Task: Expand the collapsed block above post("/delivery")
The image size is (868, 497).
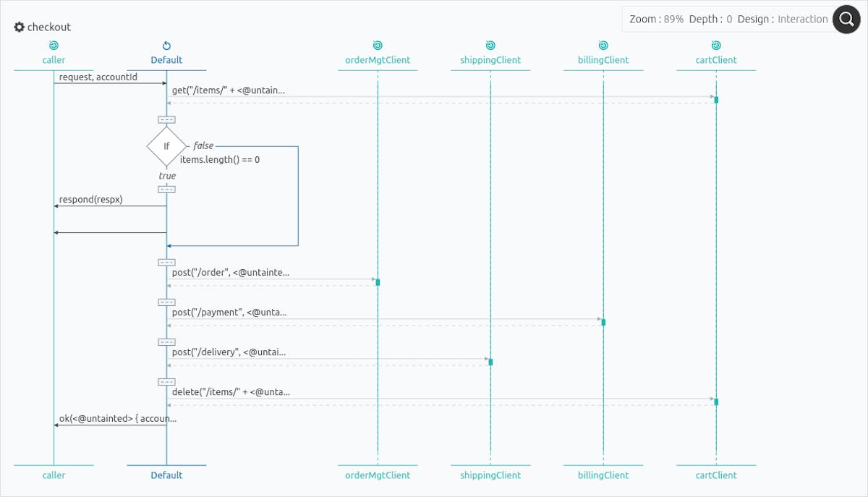Action: pos(166,341)
